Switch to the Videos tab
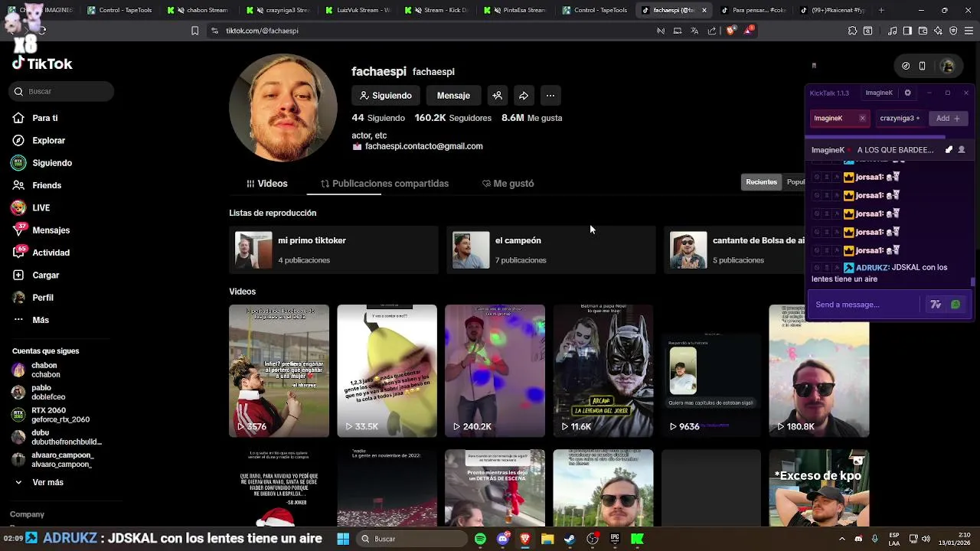980x551 pixels. click(267, 184)
